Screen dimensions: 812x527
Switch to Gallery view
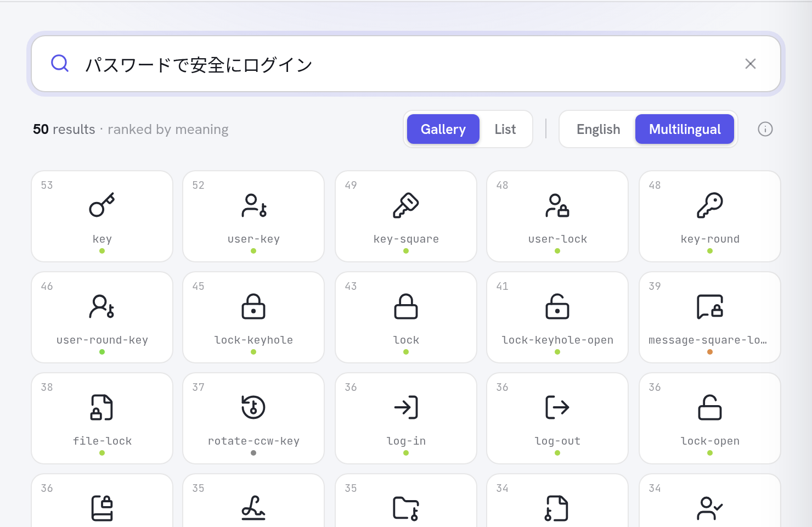443,129
